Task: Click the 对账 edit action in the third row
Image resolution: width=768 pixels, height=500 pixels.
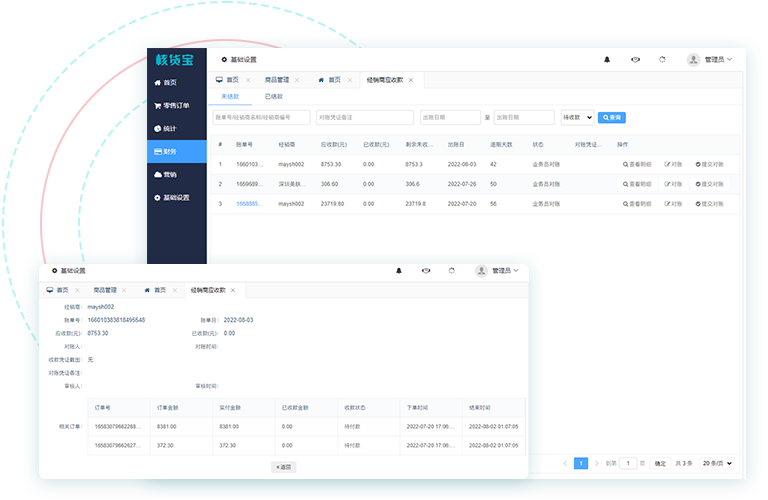Action: 673,204
